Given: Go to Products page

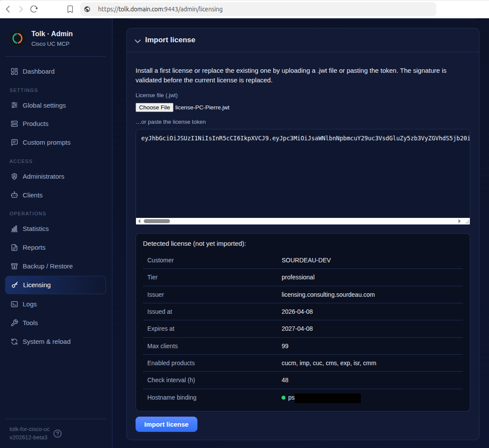Looking at the screenshot, I should (x=55, y=124).
